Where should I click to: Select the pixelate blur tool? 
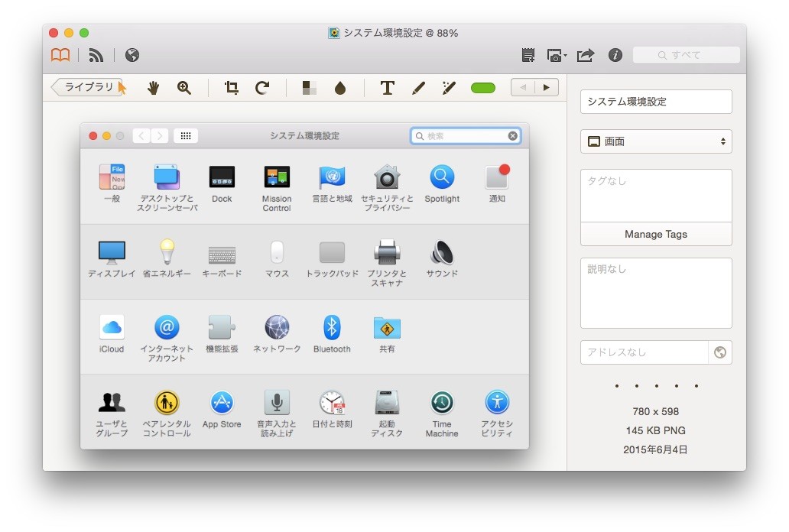(309, 88)
